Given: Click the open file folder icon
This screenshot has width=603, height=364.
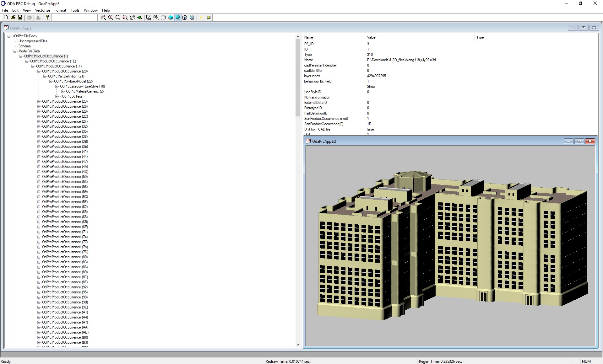Looking at the screenshot, I should tap(13, 17).
